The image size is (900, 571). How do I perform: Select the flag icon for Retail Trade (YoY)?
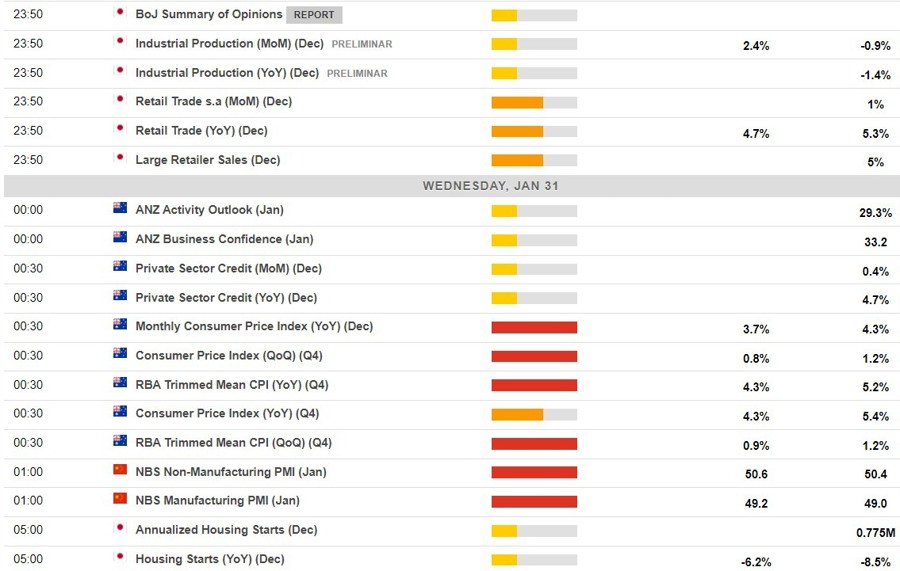120,128
